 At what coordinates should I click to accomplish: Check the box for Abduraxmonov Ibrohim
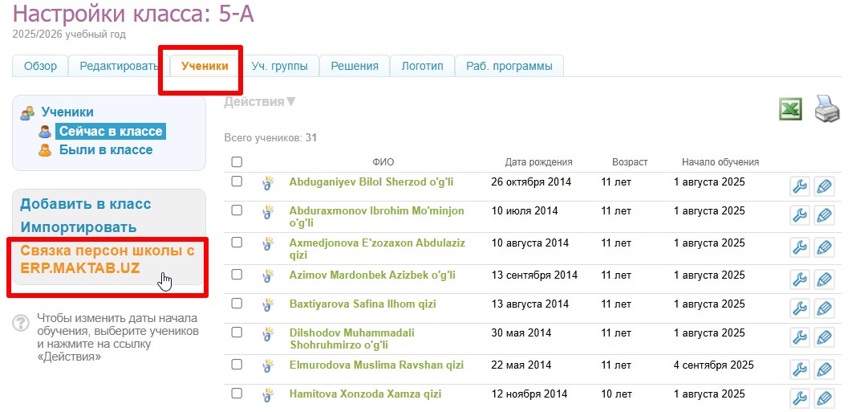[x=237, y=210]
